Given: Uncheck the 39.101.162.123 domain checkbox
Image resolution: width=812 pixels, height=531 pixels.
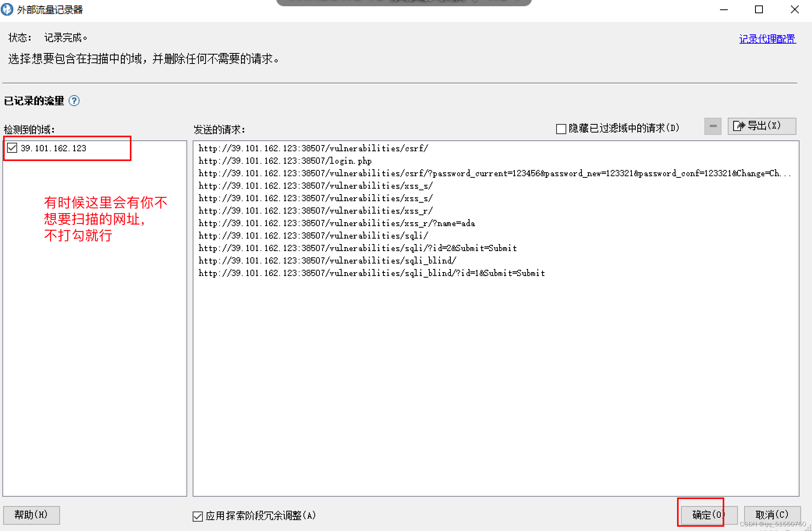Looking at the screenshot, I should pos(12,148).
